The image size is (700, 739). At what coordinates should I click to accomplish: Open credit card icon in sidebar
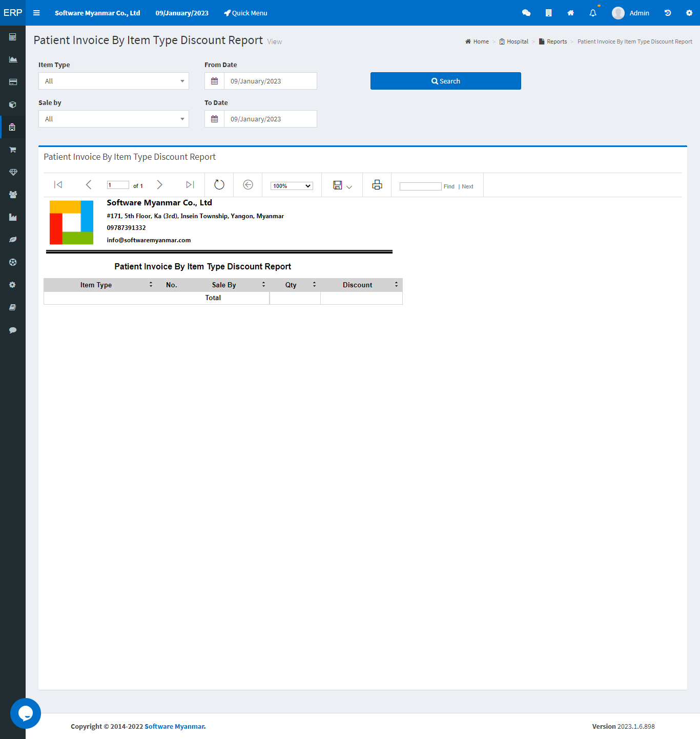(13, 82)
